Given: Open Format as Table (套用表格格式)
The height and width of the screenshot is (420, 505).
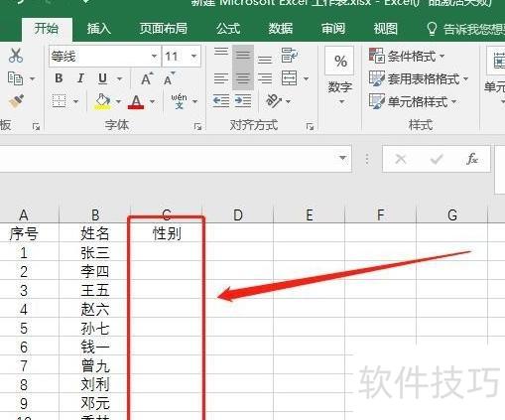Looking at the screenshot, I should 419,78.
